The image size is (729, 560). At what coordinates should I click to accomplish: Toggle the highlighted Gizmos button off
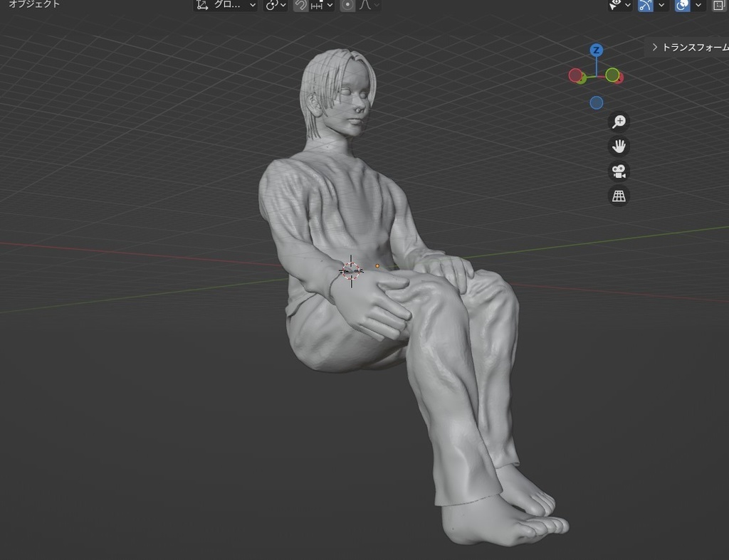point(644,6)
